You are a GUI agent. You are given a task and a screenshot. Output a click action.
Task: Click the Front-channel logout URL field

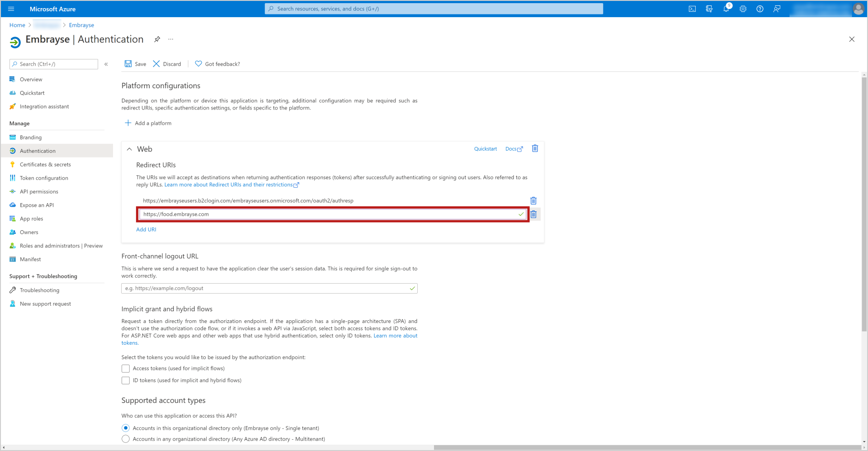(x=269, y=288)
